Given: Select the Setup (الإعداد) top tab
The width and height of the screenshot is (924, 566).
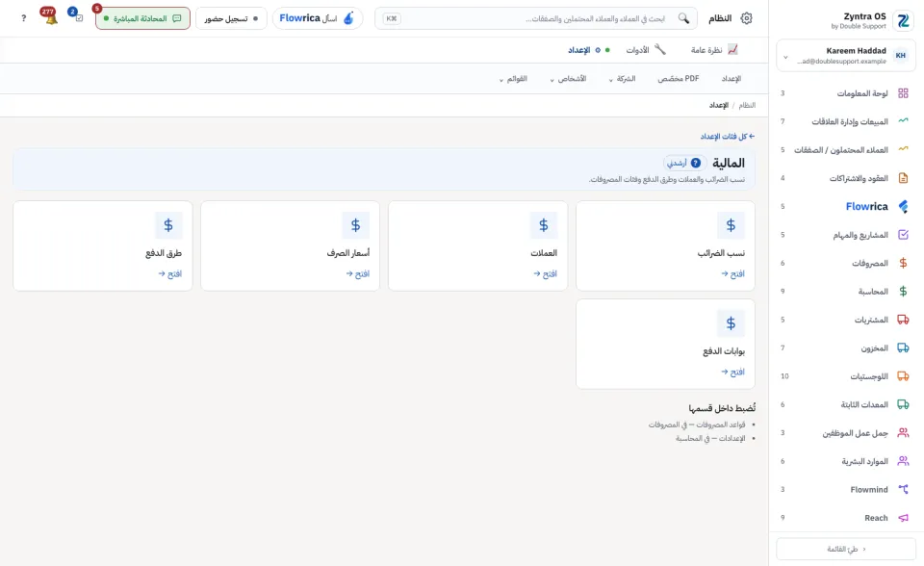Looking at the screenshot, I should [589, 50].
